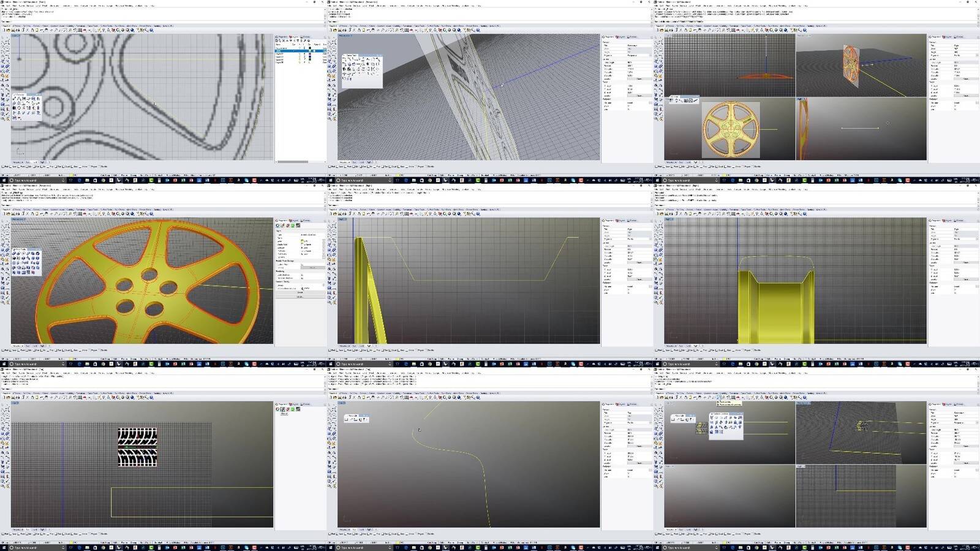Open Projection dropdown in tilted-wheel screenshot's Properties panel
The width and height of the screenshot is (980, 551).
pos(639,55)
